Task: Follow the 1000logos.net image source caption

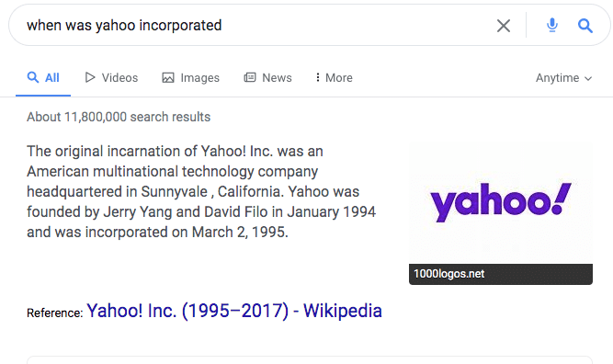Action: pos(448,274)
